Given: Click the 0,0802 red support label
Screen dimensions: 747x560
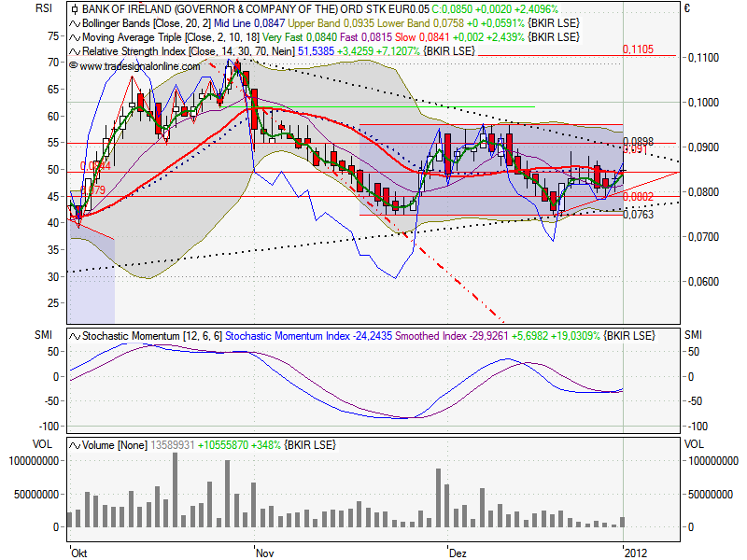Looking at the screenshot, I should pos(638,197).
